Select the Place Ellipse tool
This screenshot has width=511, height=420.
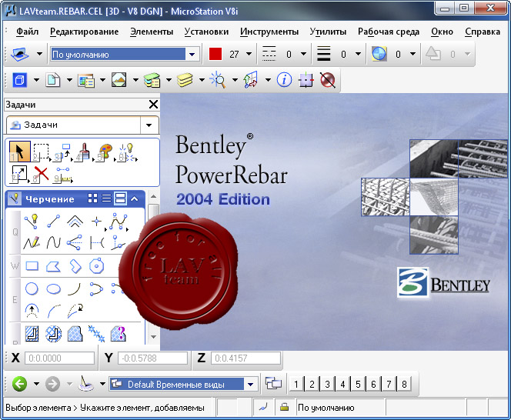pyautogui.click(x=53, y=288)
